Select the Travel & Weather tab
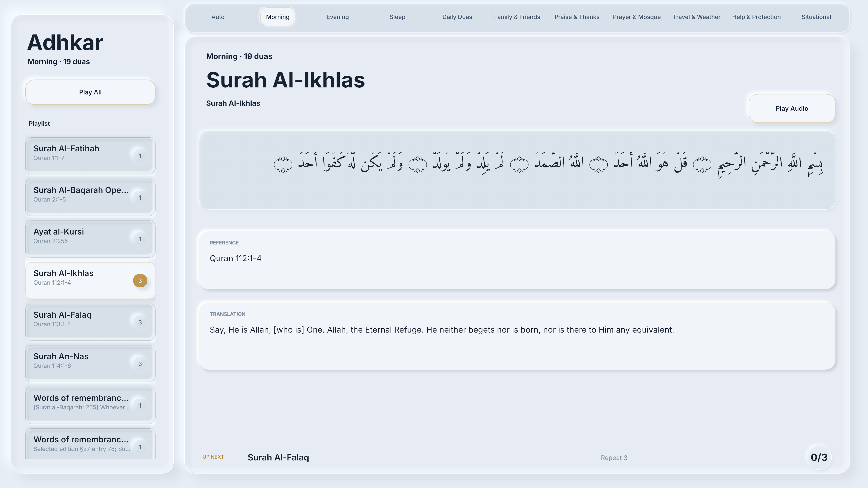The height and width of the screenshot is (488, 868). click(x=696, y=17)
